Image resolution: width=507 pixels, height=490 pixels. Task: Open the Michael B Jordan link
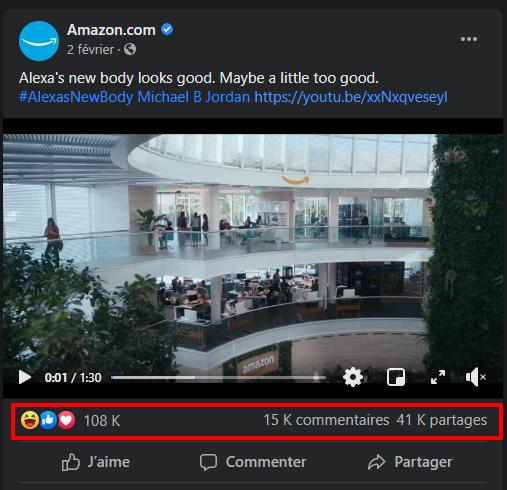(x=194, y=97)
